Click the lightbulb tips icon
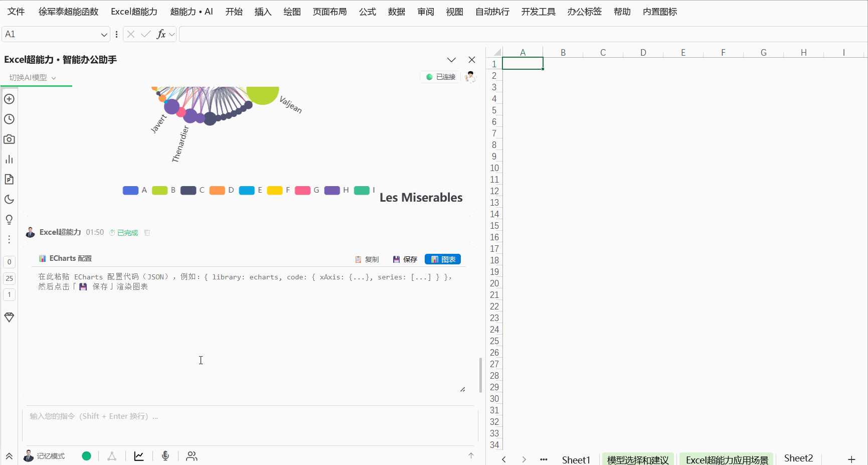Image resolution: width=868 pixels, height=465 pixels. (9, 219)
